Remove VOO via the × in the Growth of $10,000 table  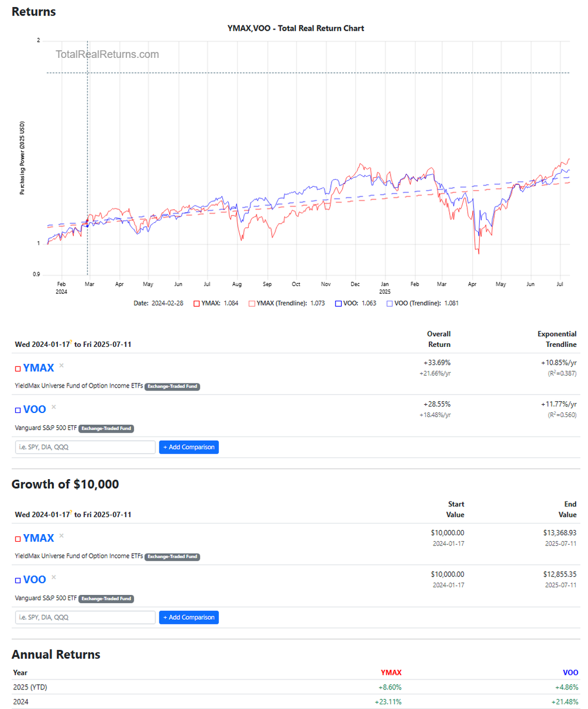[54, 577]
